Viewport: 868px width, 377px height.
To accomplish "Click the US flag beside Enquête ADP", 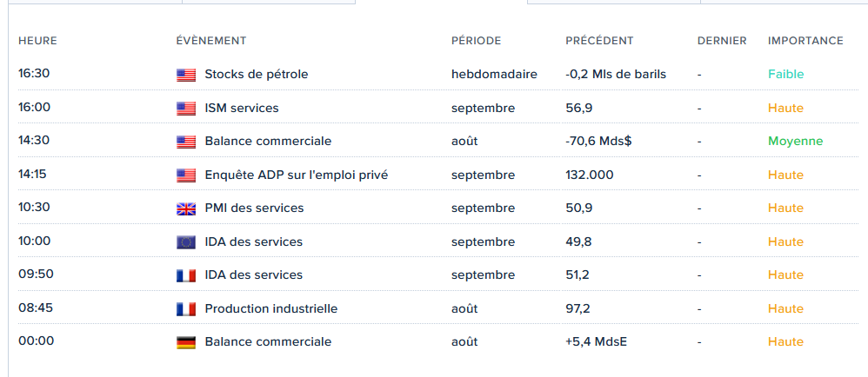I will point(186,175).
